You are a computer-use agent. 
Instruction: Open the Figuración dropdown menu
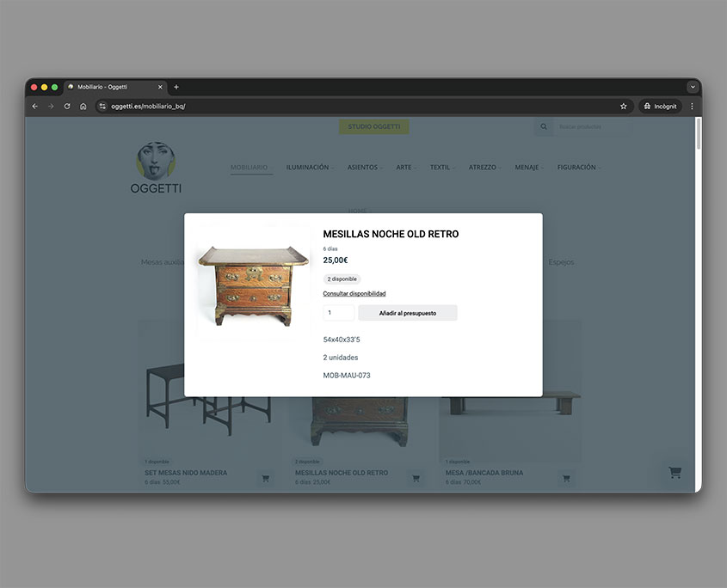click(578, 168)
